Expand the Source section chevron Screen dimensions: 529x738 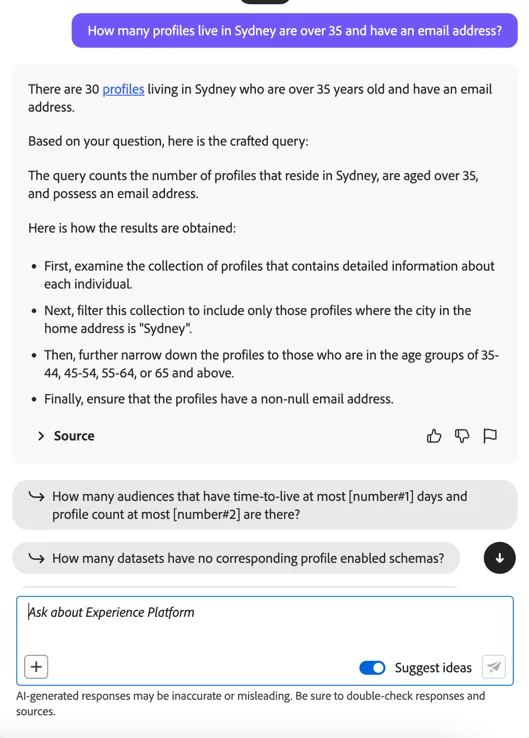[x=41, y=436]
